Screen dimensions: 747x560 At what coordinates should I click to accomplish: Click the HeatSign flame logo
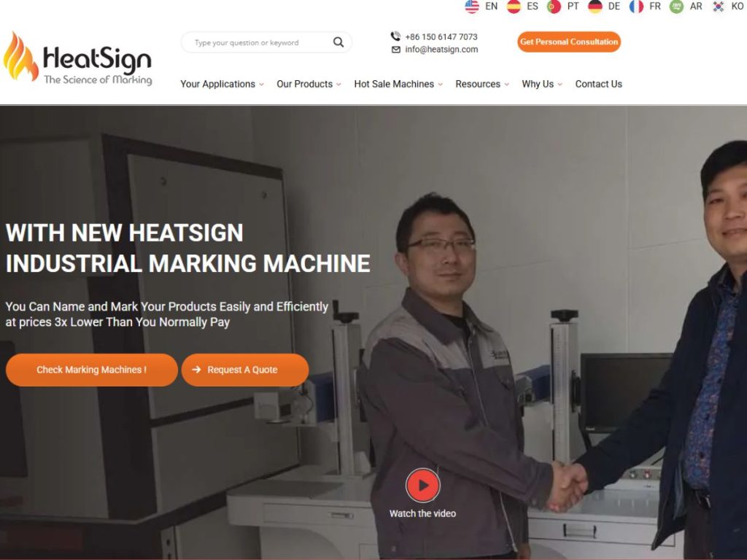(x=20, y=57)
